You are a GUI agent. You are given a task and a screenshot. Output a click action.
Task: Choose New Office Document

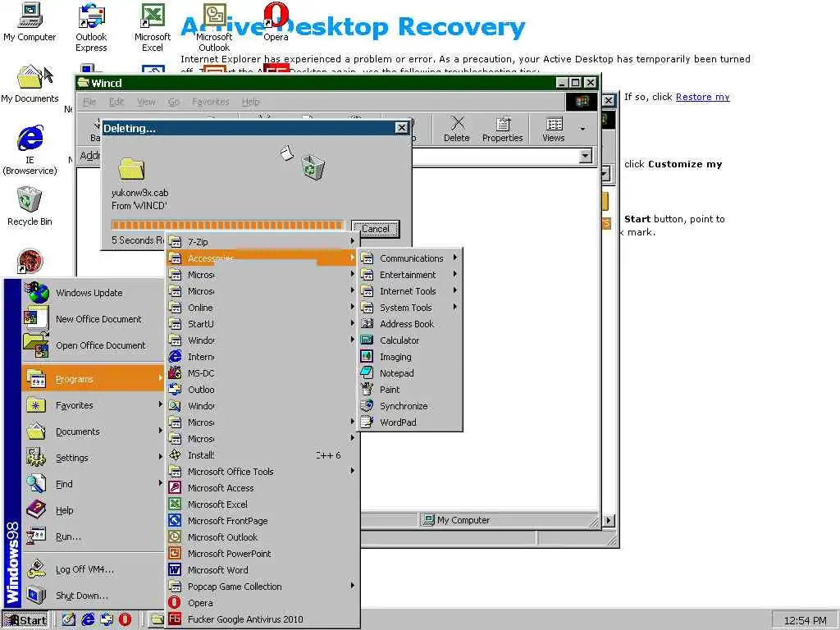(x=94, y=319)
